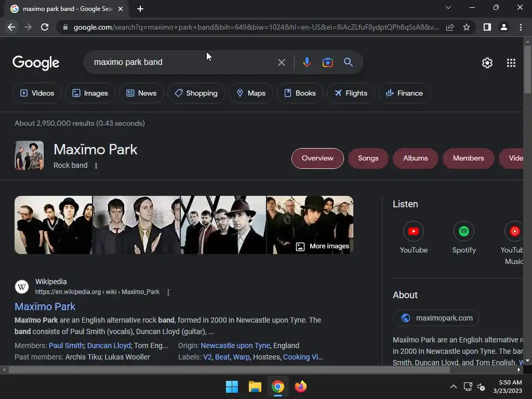Filter results by Maps
Image resolution: width=532 pixels, height=399 pixels.
click(x=251, y=93)
